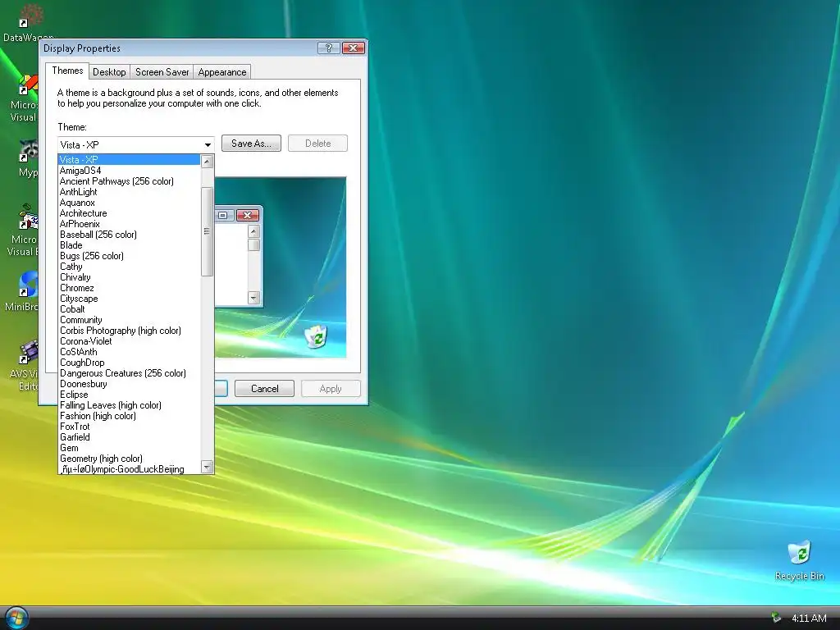Select the Garfield theme
This screenshot has width=840, height=630.
129,437
